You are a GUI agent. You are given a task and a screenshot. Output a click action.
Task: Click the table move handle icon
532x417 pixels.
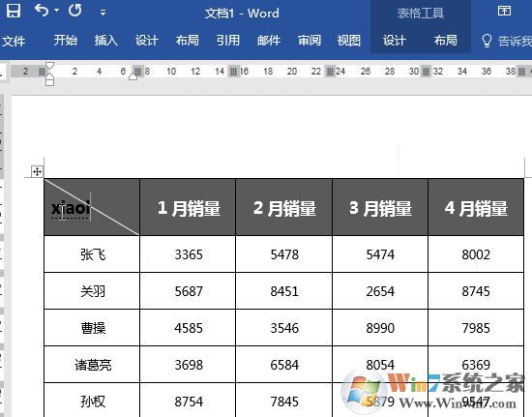pos(37,171)
